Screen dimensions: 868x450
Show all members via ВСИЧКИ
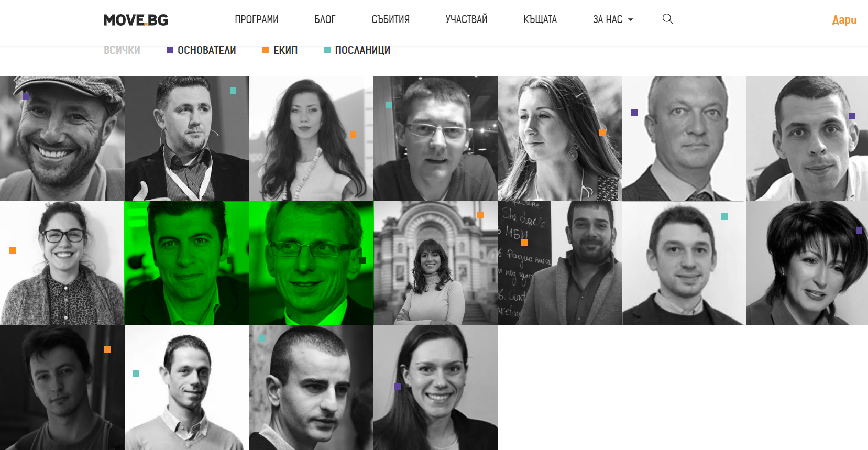coord(122,50)
